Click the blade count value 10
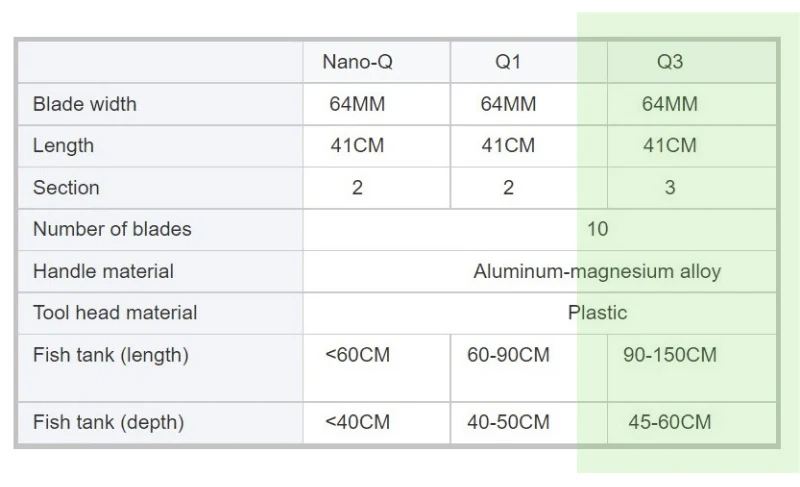This screenshot has height=487, width=800. click(x=597, y=229)
